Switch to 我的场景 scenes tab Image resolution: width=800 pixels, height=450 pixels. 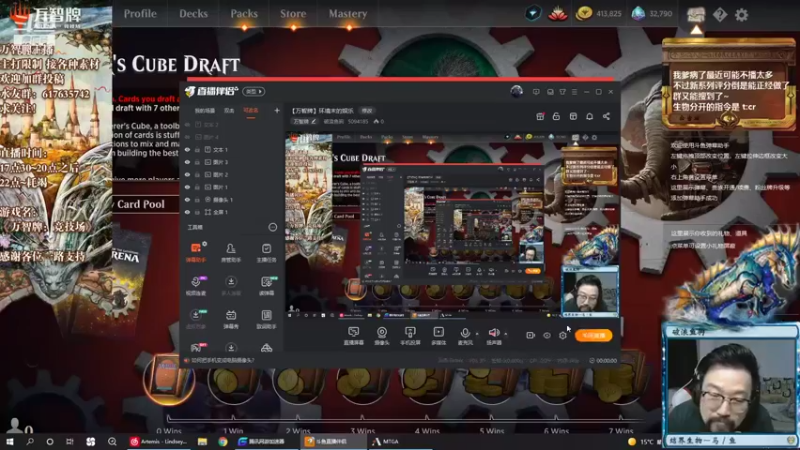[x=205, y=111]
